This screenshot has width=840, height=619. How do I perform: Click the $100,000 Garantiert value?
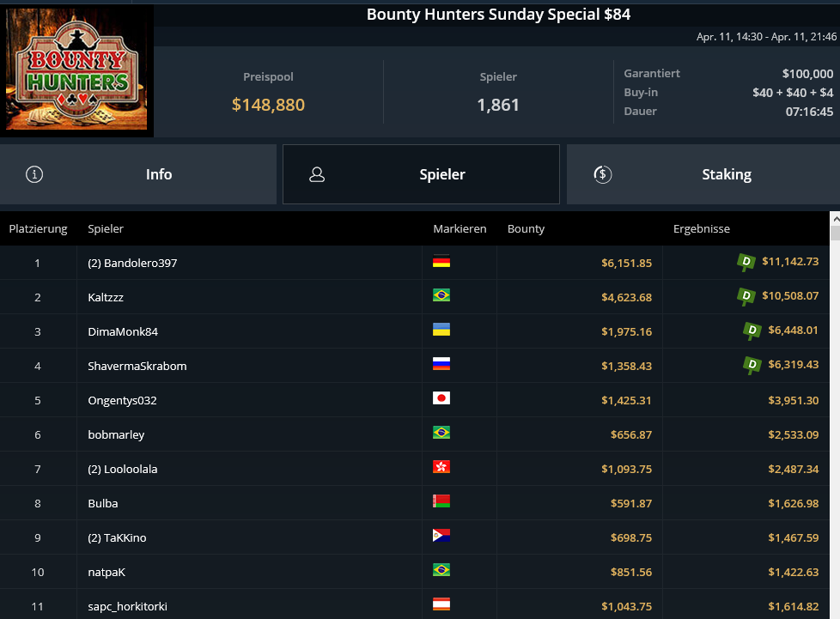[807, 73]
